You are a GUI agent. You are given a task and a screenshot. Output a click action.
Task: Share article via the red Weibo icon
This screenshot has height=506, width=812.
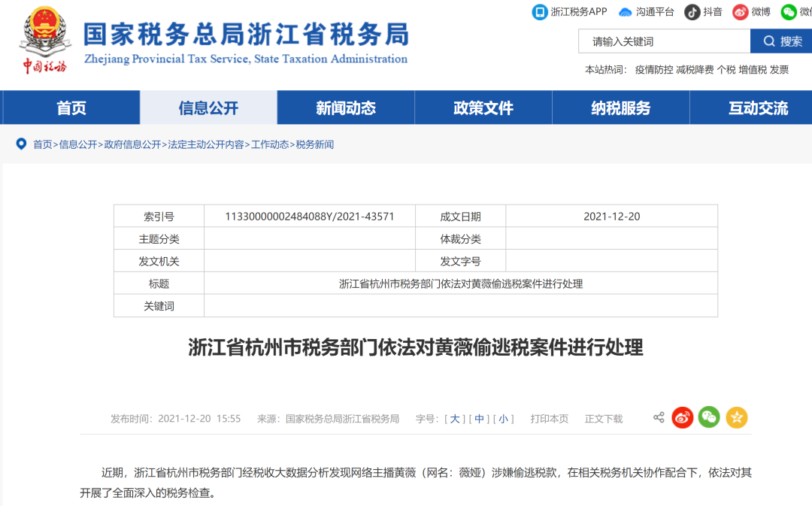(x=683, y=417)
